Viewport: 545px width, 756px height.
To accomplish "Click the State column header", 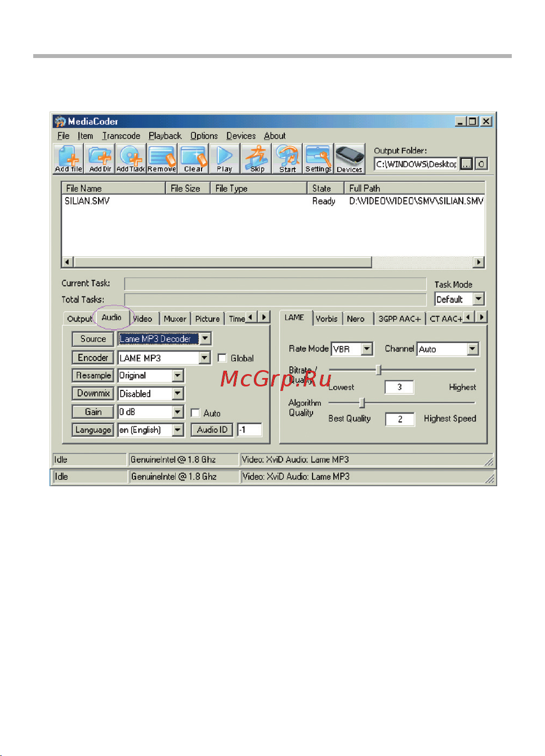I will tap(325, 188).
